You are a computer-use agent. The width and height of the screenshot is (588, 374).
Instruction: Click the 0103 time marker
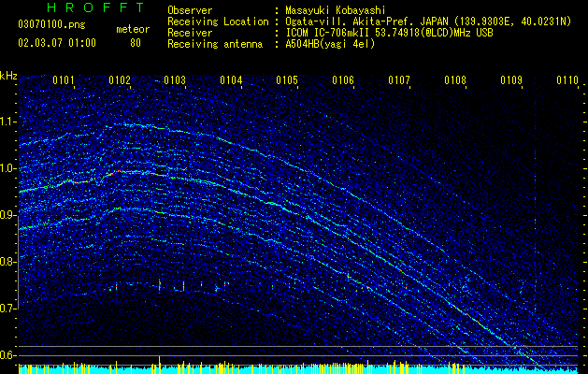(175, 80)
